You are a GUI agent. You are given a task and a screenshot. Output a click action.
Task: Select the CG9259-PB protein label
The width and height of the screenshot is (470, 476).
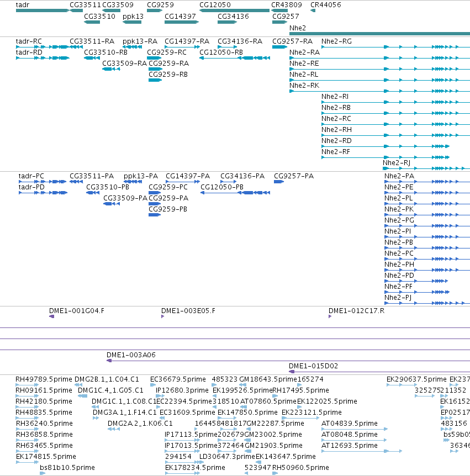(x=168, y=209)
